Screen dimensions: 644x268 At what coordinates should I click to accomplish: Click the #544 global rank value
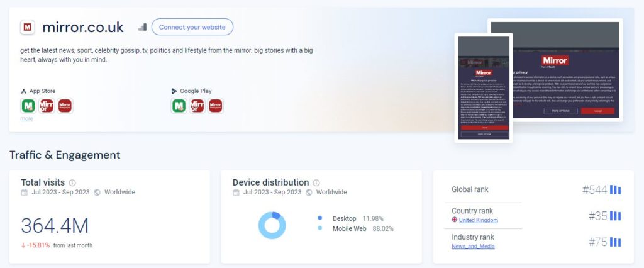coord(594,189)
